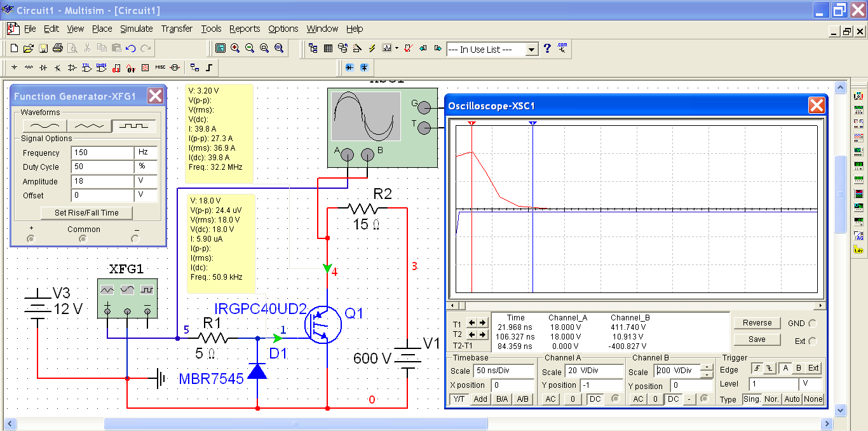Open the Options menu

(283, 29)
